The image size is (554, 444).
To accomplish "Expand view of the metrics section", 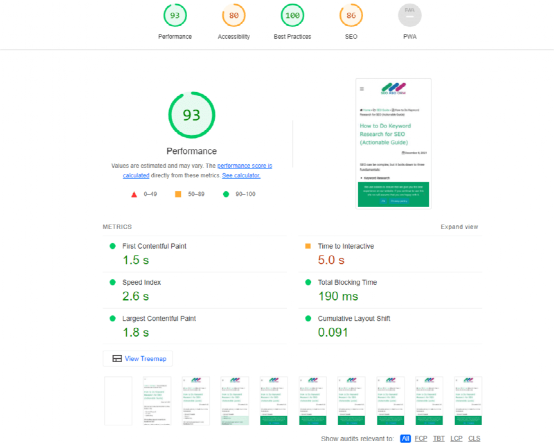I will 459,227.
